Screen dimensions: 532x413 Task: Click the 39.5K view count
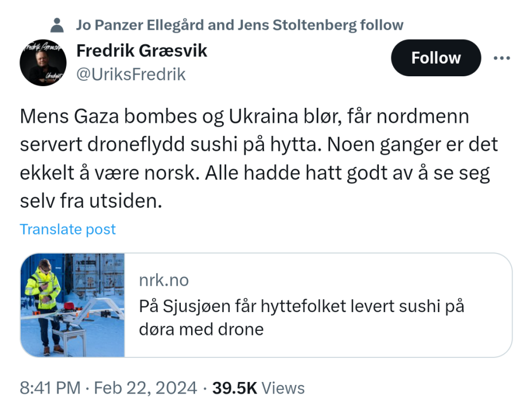pyautogui.click(x=235, y=388)
